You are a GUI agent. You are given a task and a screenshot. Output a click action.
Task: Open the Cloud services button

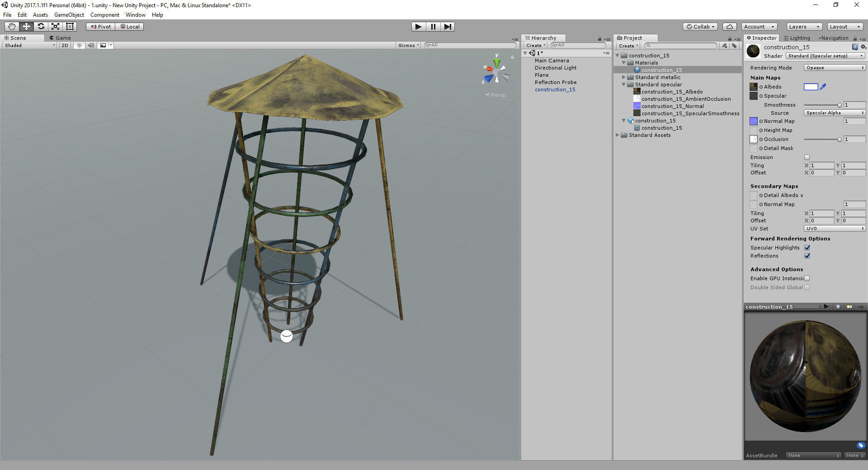(x=730, y=27)
